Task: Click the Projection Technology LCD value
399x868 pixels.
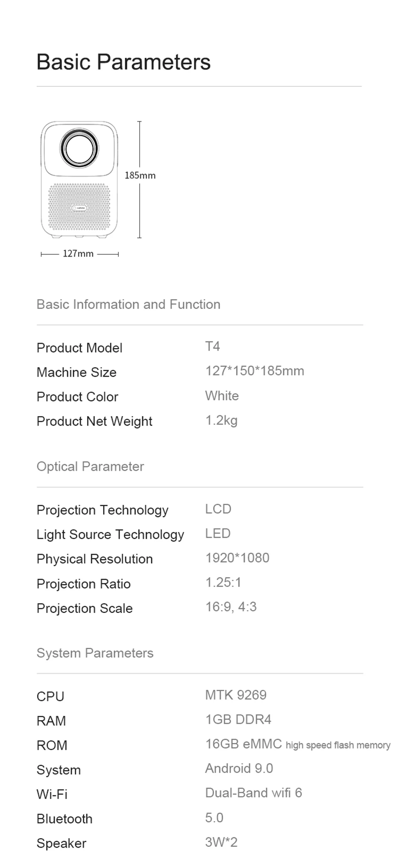Action: coord(218,509)
